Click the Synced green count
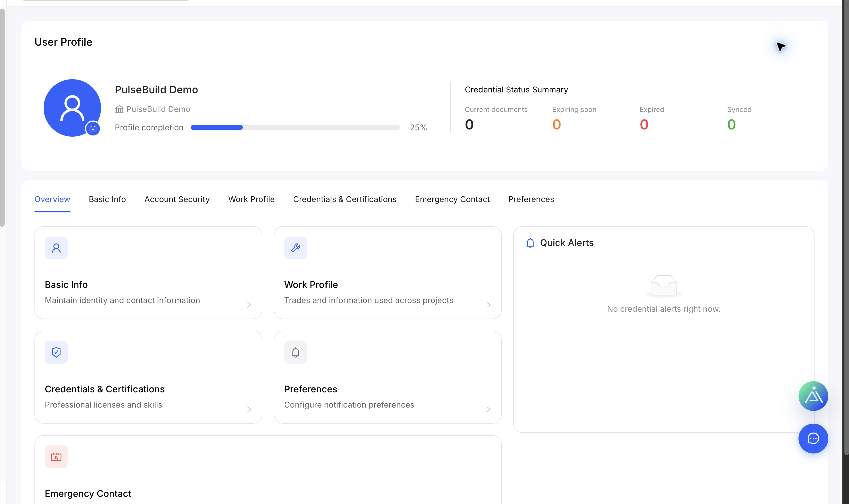Image resolution: width=849 pixels, height=504 pixels. coord(732,125)
